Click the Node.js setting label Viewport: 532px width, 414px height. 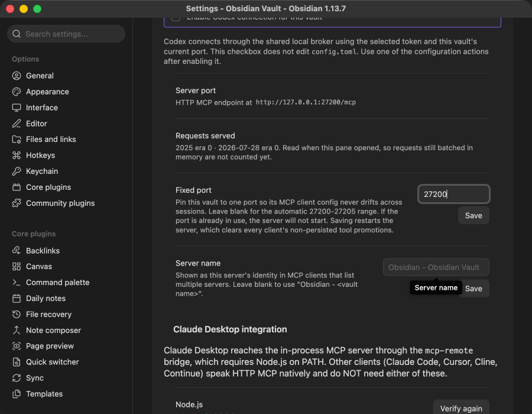(x=189, y=405)
